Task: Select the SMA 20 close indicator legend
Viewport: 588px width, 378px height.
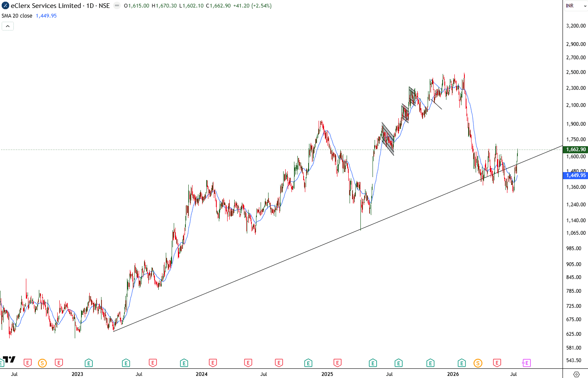Action: click(x=17, y=16)
